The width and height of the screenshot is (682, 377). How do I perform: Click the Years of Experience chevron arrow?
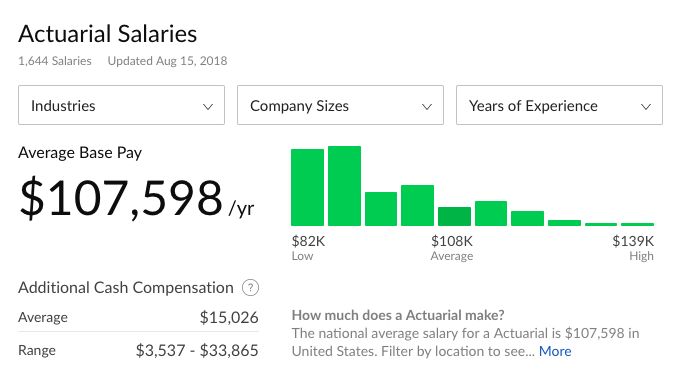646,107
